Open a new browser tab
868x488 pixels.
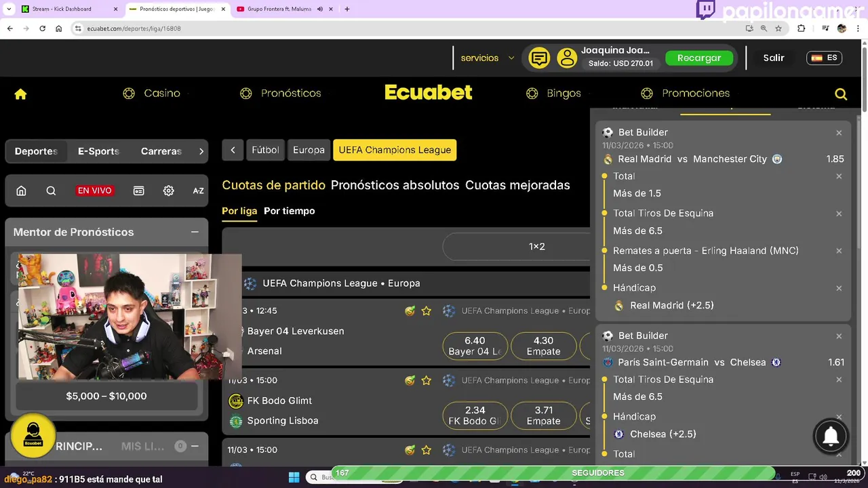coord(347,9)
